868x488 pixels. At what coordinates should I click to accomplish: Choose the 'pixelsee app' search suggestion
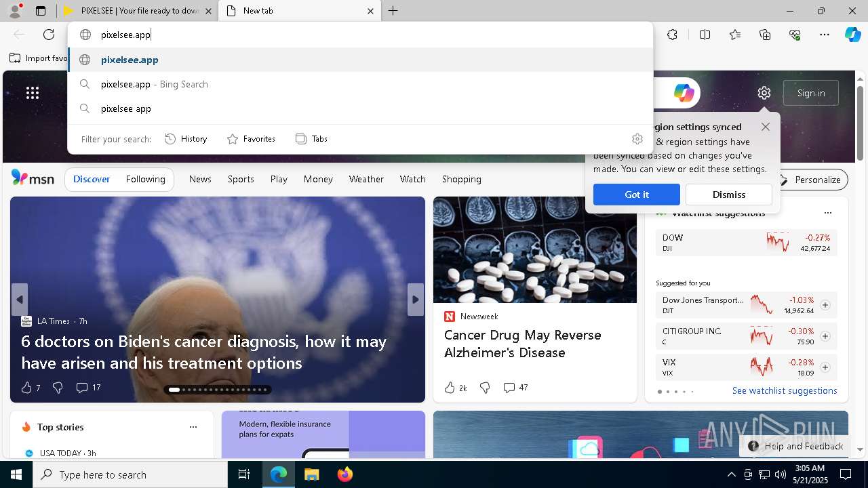click(360, 108)
